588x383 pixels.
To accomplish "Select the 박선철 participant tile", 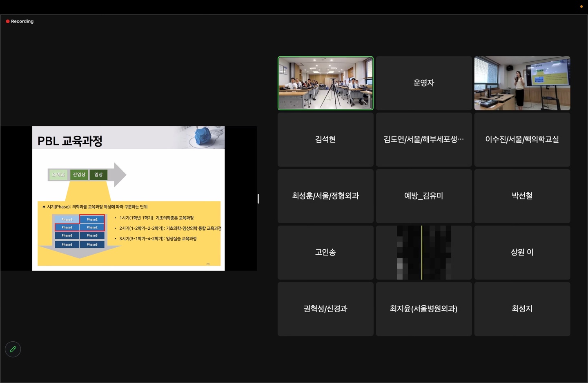I will [x=522, y=196].
